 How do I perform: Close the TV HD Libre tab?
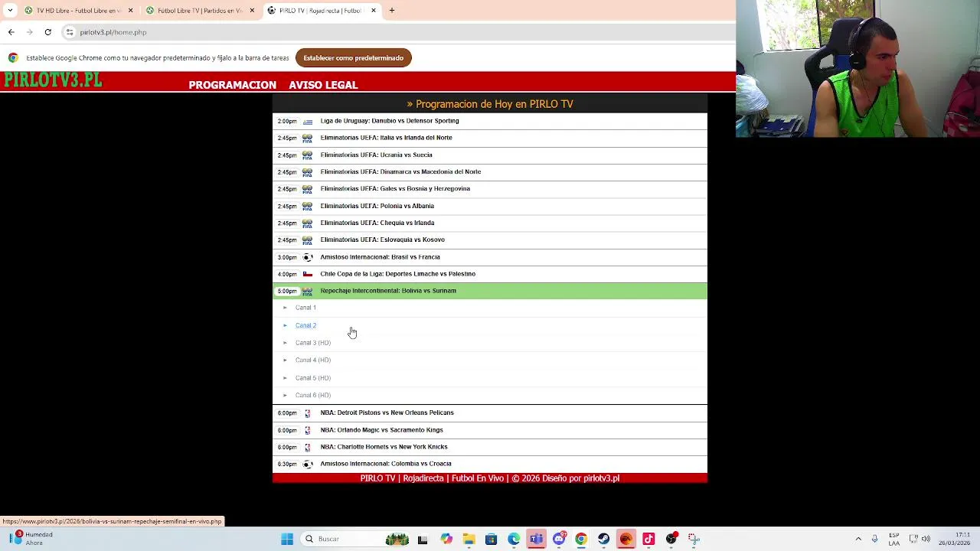tap(130, 11)
